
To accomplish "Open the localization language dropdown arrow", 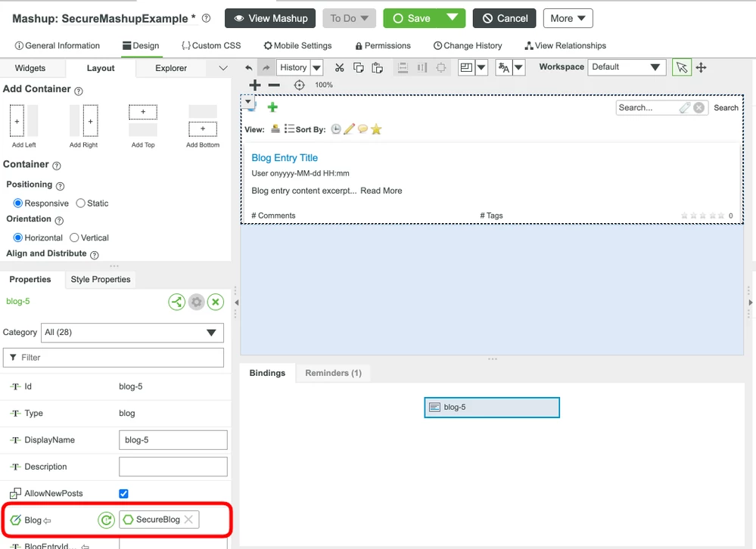I will [518, 67].
